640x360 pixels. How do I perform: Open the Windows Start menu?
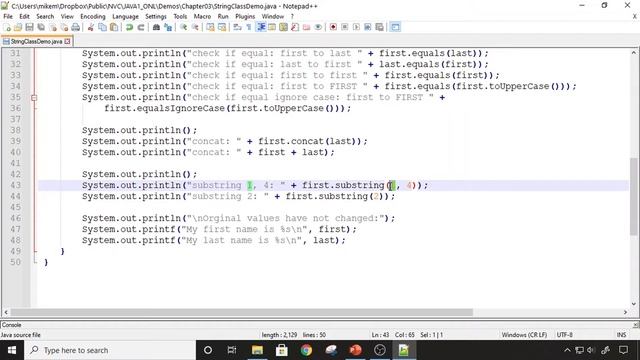tap(12, 350)
